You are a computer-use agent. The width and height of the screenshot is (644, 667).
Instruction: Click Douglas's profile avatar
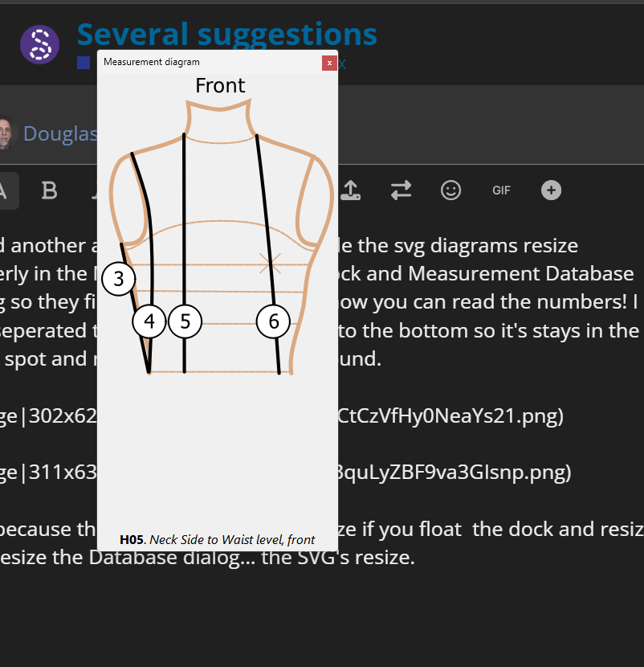tap(5, 133)
